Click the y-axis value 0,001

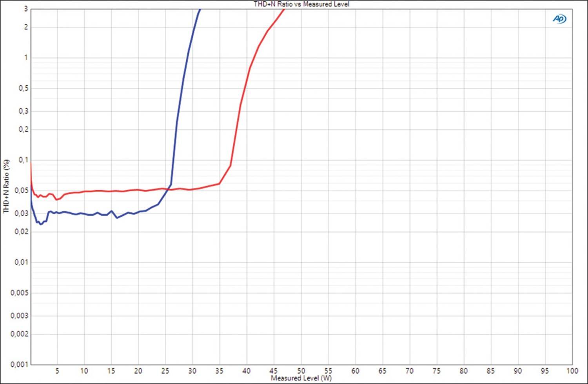20,364
